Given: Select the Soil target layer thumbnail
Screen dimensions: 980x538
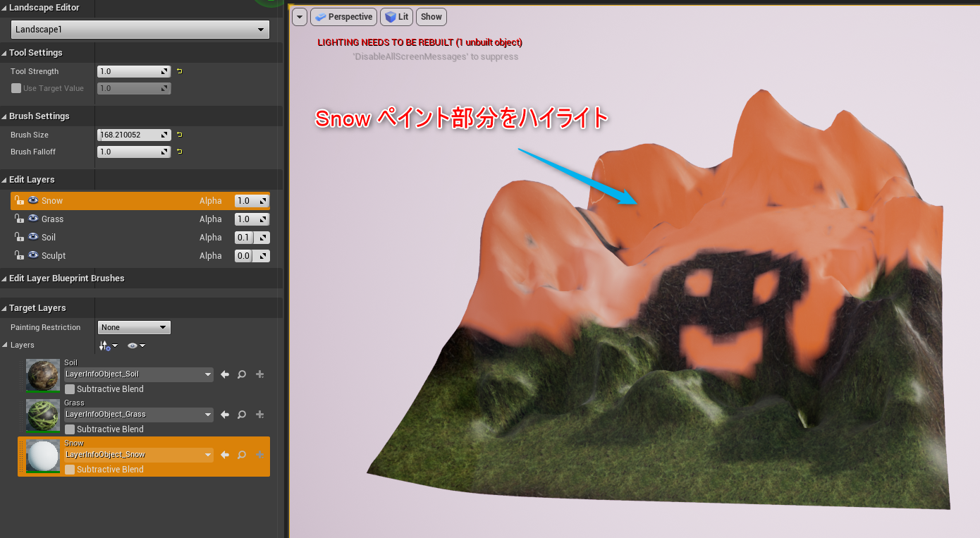Looking at the screenshot, I should [x=43, y=375].
